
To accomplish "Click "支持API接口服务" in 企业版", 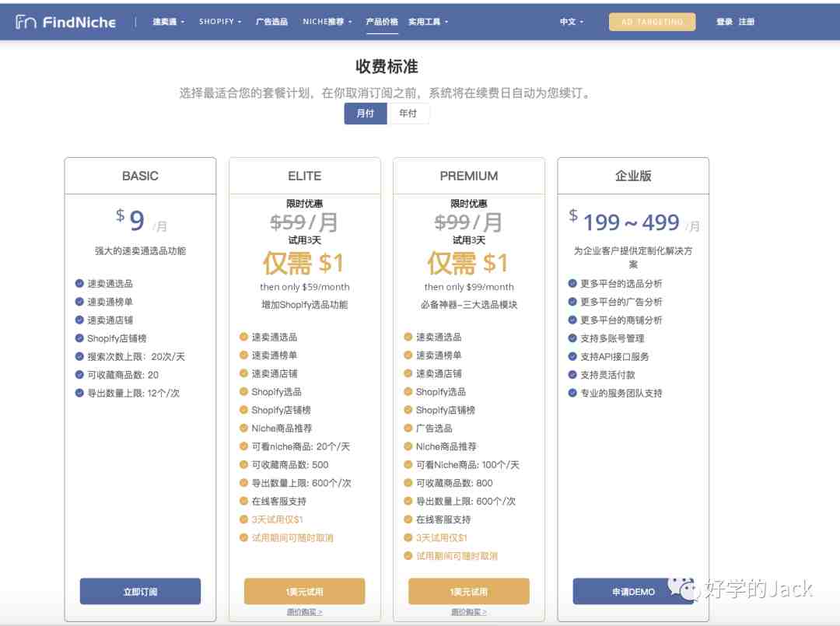I will pos(614,357).
